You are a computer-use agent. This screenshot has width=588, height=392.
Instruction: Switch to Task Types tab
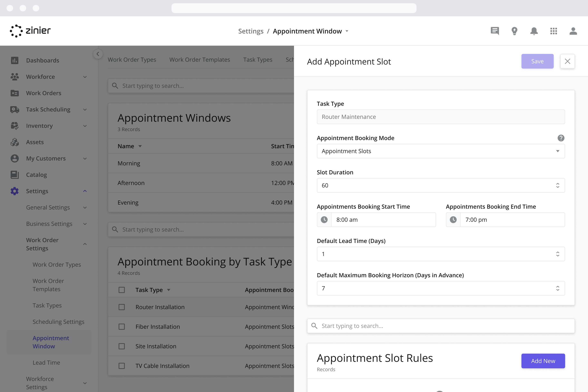click(258, 59)
